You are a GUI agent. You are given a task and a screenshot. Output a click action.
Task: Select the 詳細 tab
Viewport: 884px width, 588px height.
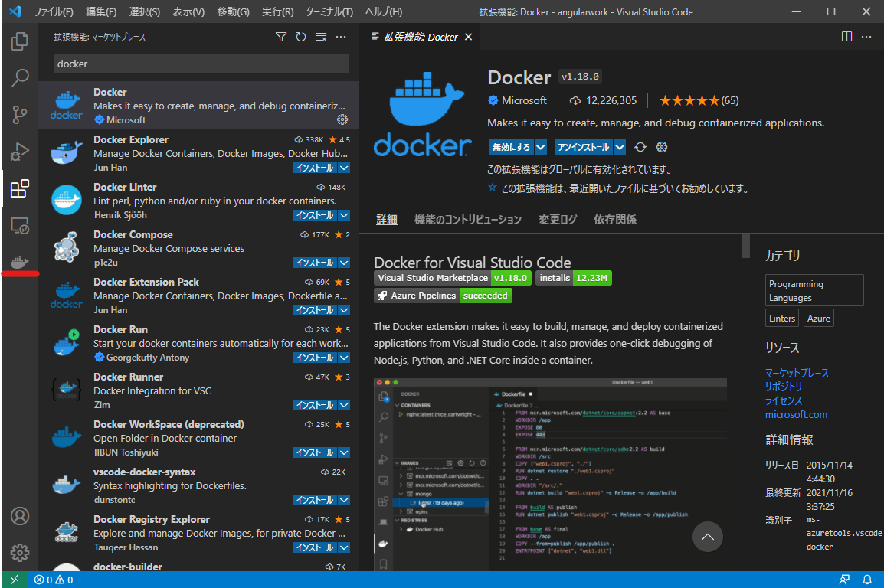387,220
